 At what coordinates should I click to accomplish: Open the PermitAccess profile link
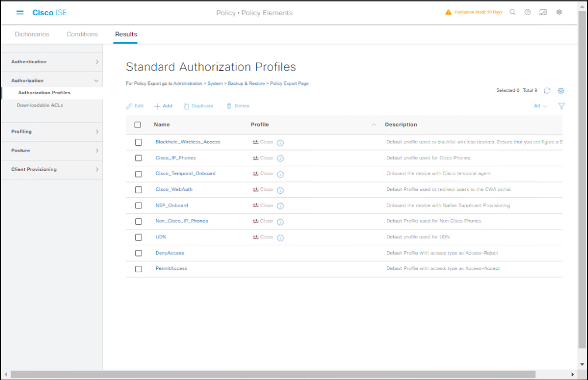(x=171, y=269)
